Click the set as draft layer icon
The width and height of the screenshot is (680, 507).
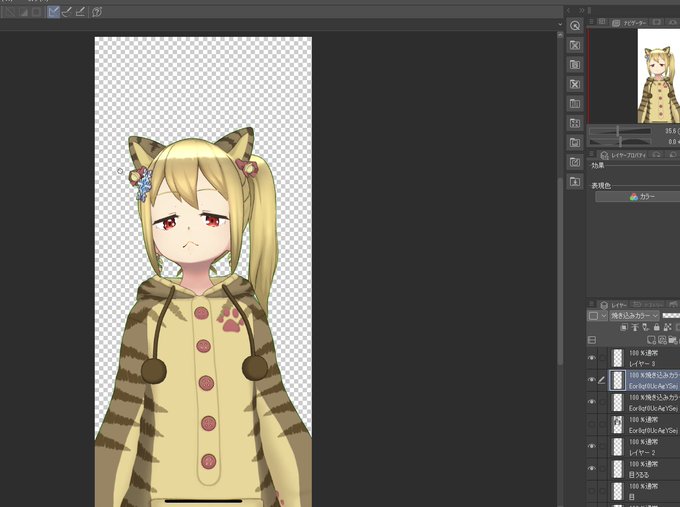tap(646, 327)
